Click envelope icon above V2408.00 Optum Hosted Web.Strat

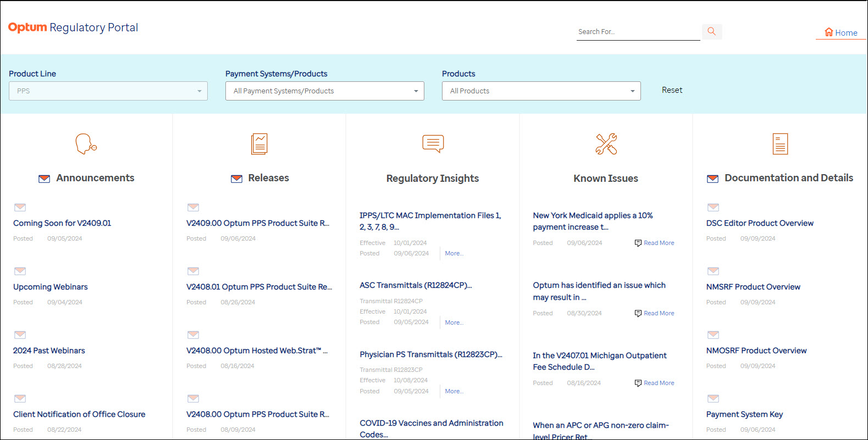click(193, 335)
